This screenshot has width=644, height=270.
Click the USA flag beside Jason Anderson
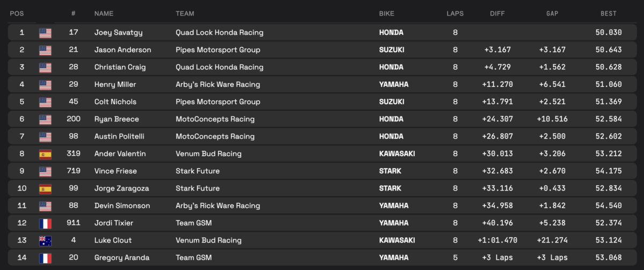(45, 50)
